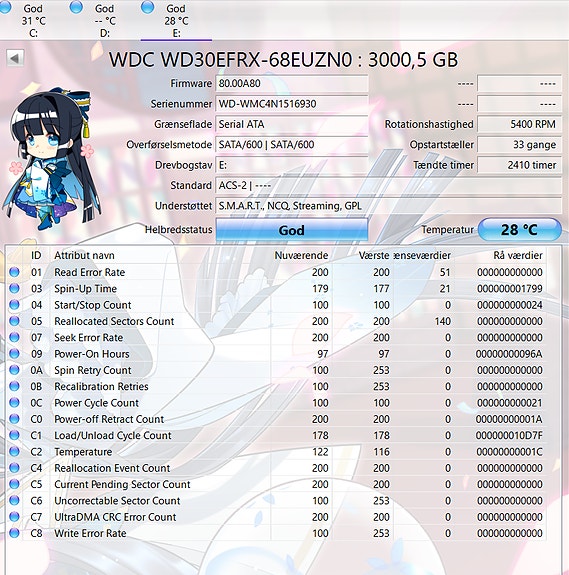This screenshot has width=569, height=575.
Task: Click the Standard field ACS-2
Action: (388, 186)
